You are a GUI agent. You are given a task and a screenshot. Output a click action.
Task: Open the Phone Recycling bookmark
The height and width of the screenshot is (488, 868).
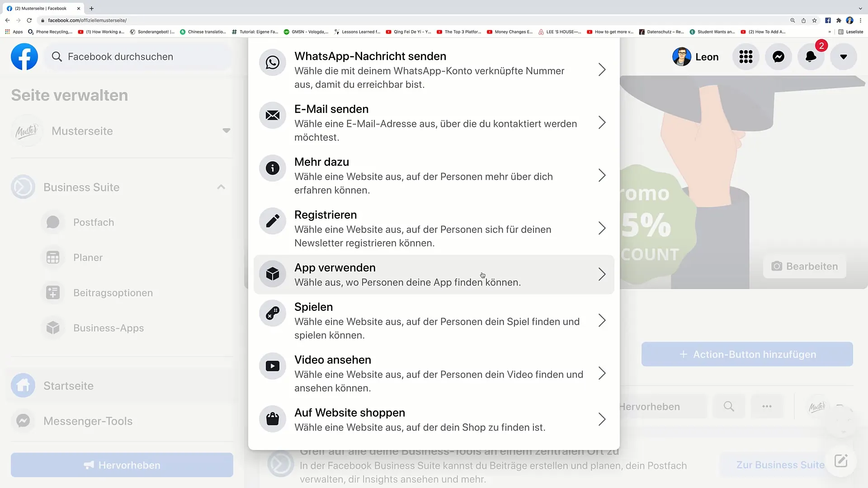[x=50, y=32]
